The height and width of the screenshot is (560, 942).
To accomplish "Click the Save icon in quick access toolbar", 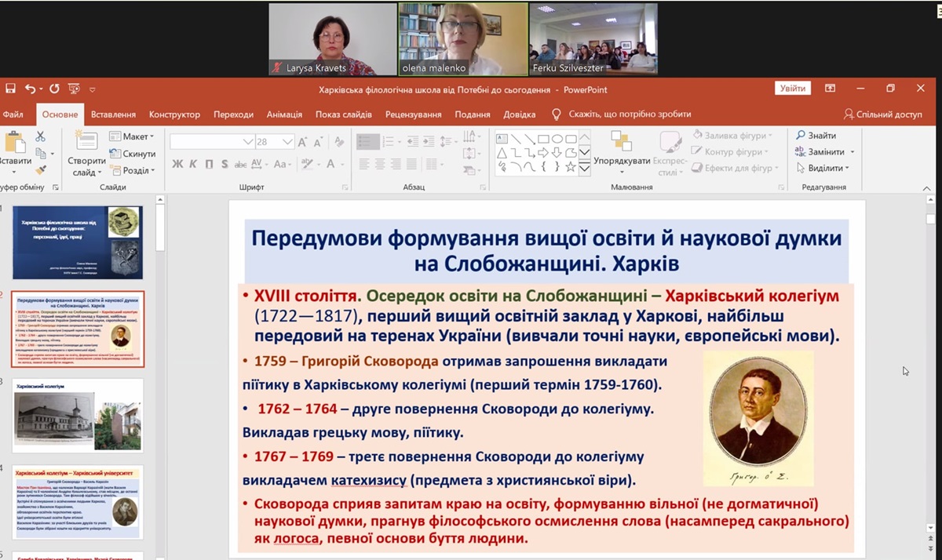I will tap(9, 89).
